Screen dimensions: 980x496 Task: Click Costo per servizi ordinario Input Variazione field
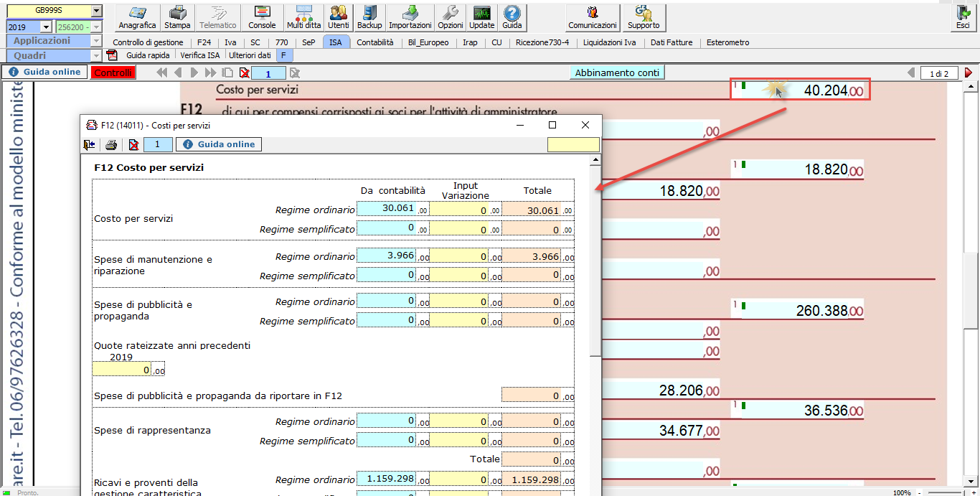coord(459,209)
